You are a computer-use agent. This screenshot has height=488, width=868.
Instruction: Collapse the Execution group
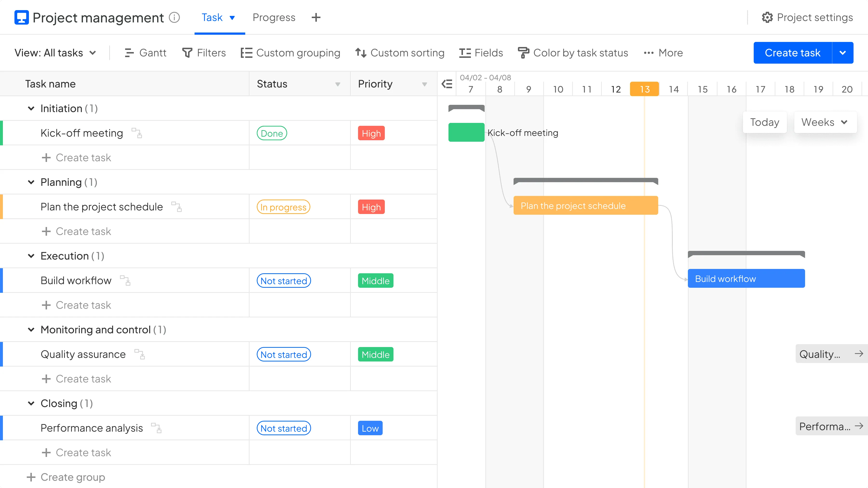[31, 256]
